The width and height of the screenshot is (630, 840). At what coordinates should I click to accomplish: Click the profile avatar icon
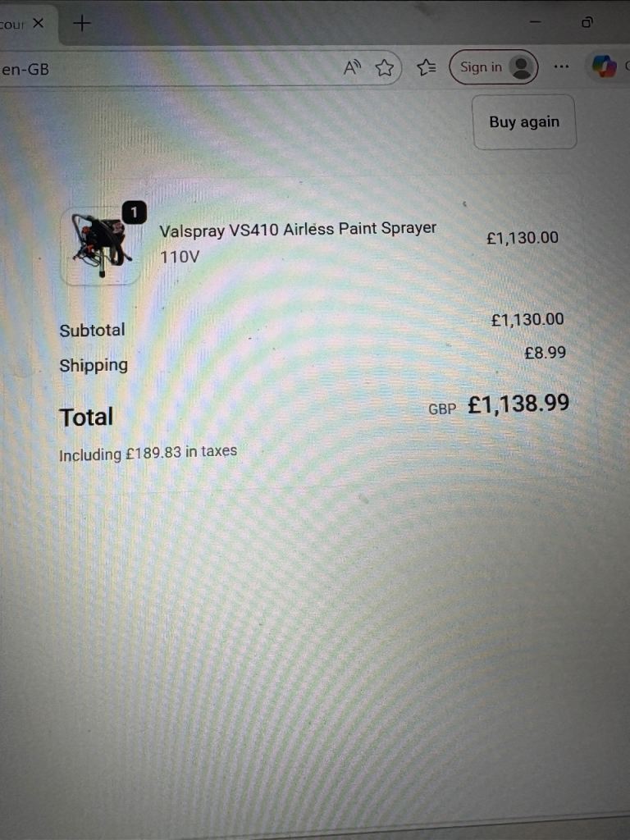[x=521, y=67]
